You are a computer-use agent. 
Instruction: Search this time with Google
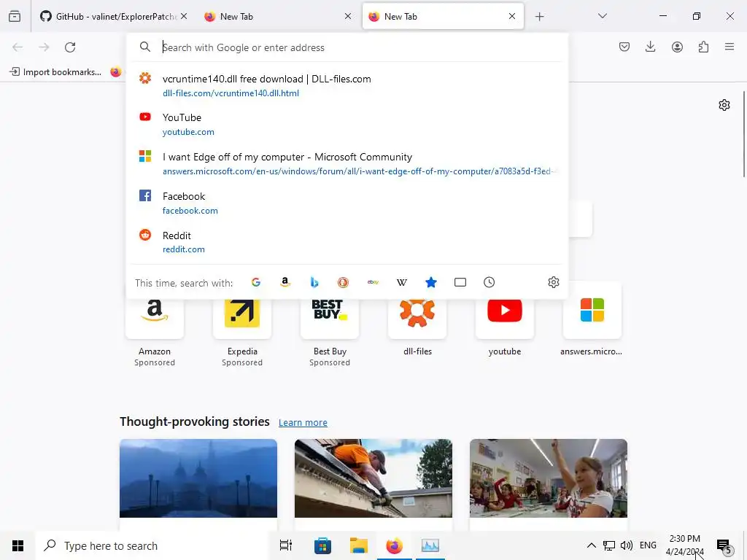click(x=256, y=282)
